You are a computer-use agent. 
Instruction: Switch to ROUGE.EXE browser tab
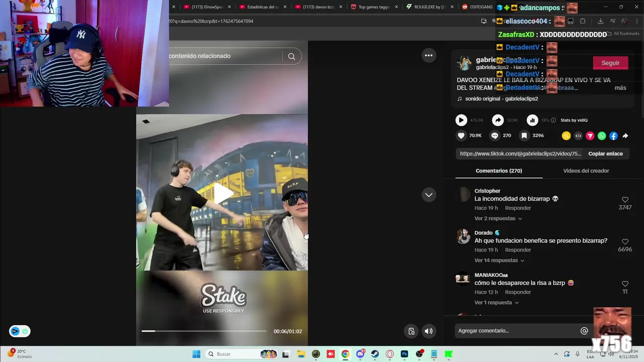pos(429,7)
